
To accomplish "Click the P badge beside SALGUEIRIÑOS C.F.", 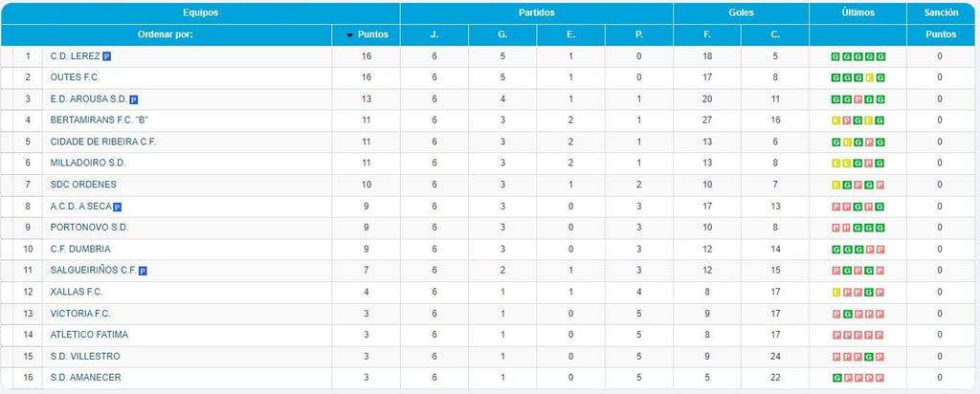I will pyautogui.click(x=143, y=271).
